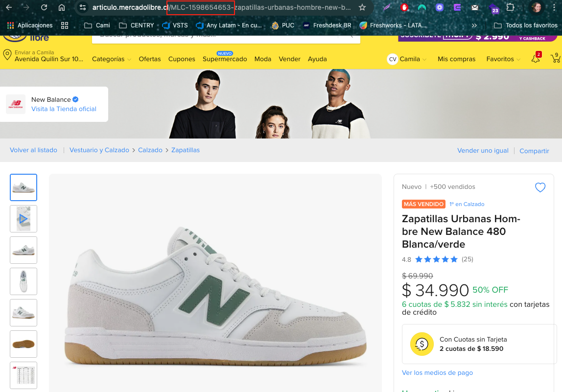The width and height of the screenshot is (562, 392).
Task: Click the browser forward arrow
Action: coord(26,7)
